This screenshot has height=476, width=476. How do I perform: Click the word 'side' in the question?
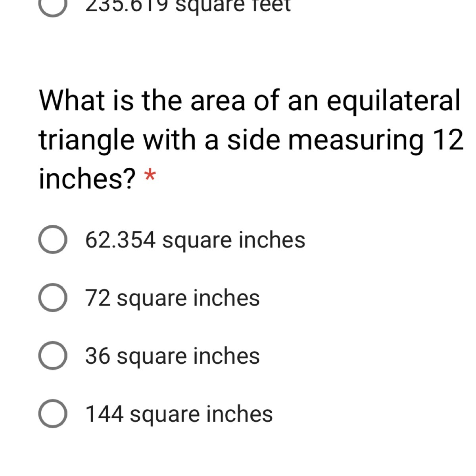[x=253, y=140]
